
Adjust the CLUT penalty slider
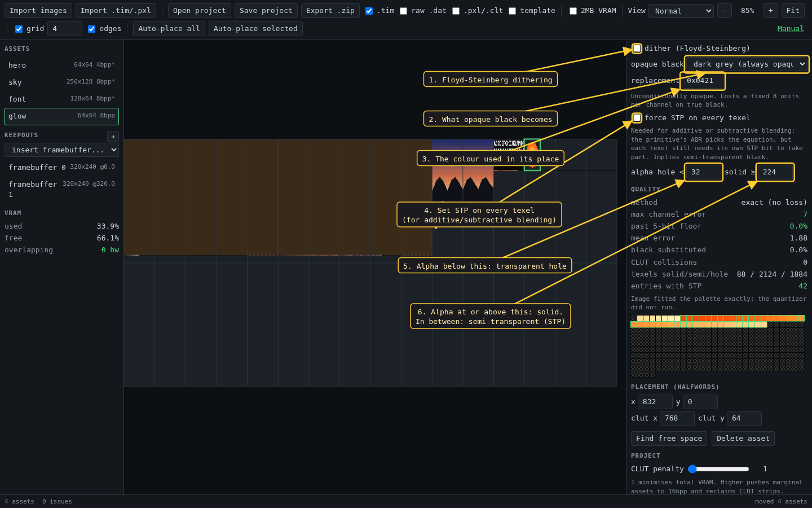(718, 469)
